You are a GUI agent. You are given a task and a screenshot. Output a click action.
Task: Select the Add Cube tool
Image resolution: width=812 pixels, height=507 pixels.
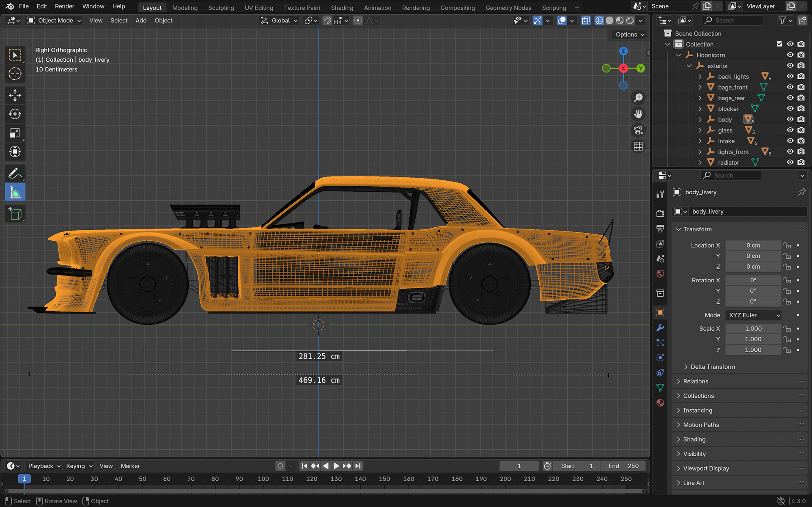[x=15, y=214]
